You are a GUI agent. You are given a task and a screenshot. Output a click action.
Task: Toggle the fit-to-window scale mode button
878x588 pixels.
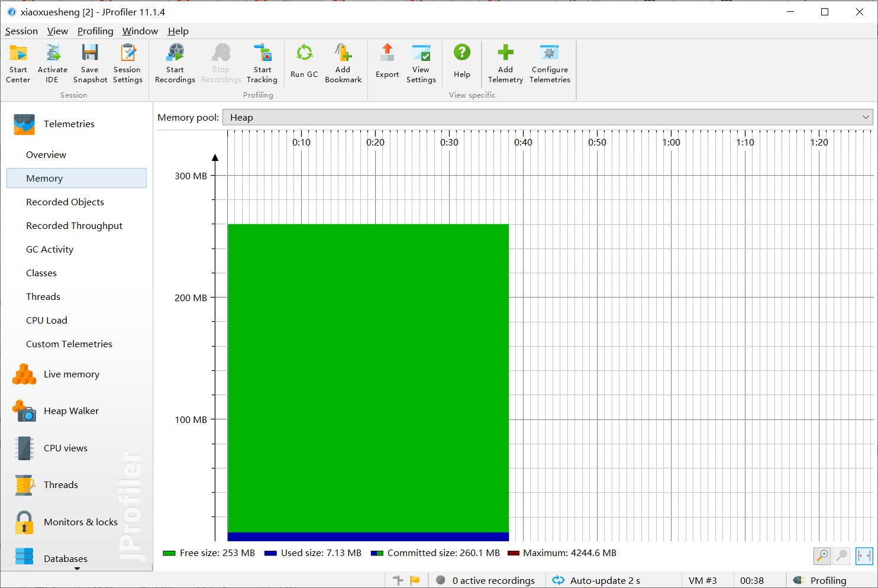pos(864,556)
